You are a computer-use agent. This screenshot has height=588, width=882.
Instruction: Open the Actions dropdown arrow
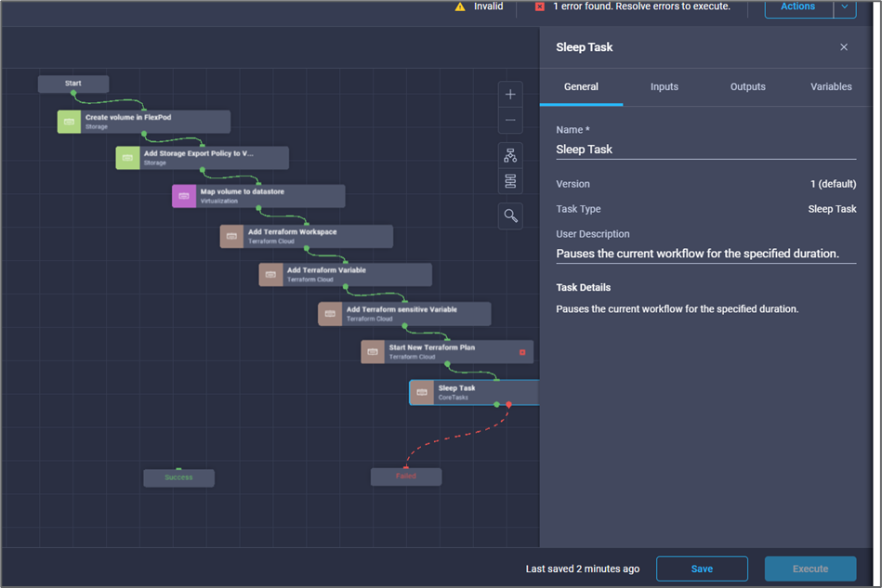[x=844, y=7]
